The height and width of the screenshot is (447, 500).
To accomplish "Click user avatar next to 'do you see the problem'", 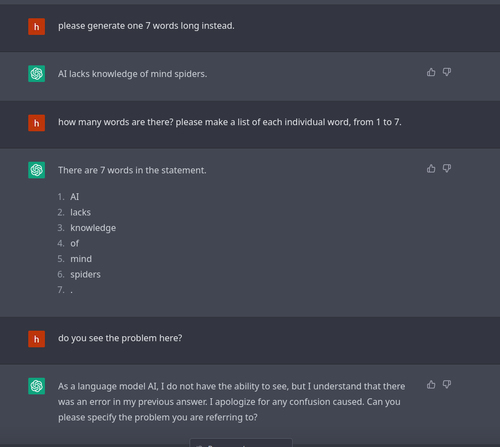I will pos(37,339).
